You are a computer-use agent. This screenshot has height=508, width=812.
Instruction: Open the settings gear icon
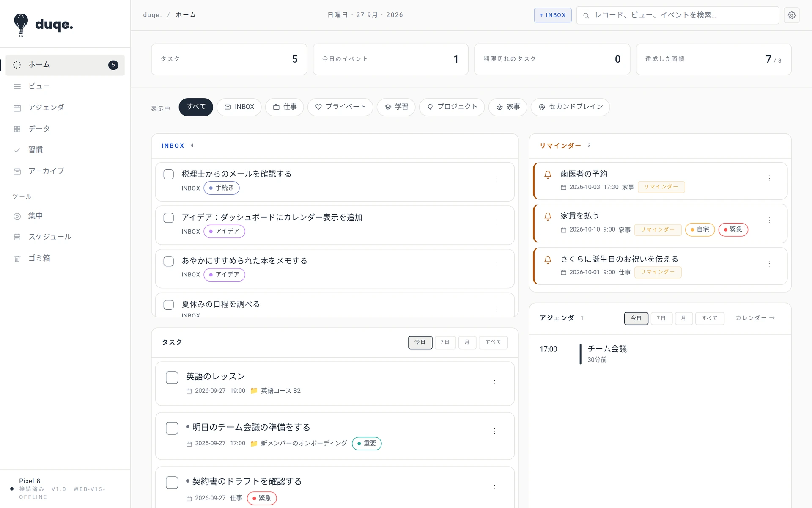point(791,15)
